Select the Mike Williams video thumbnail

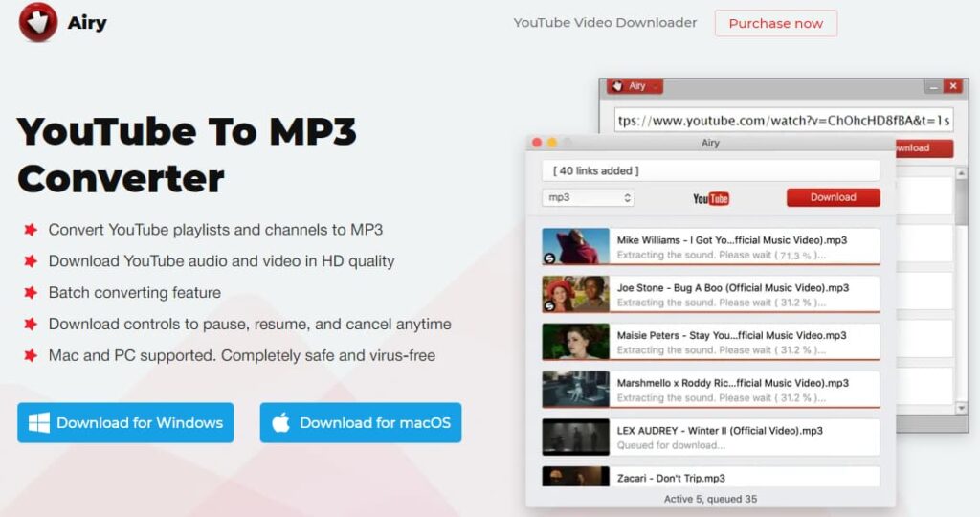click(575, 246)
